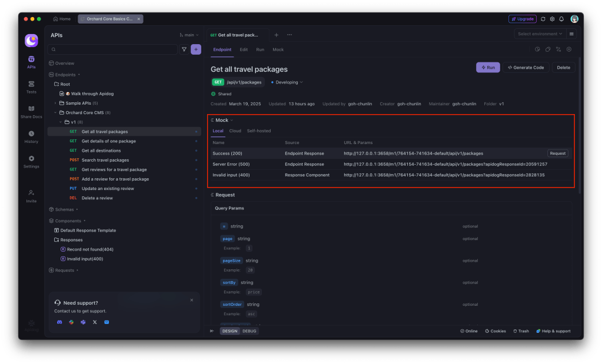This screenshot has width=602, height=364.
Task: Select the Cloud mock tab
Action: click(235, 131)
